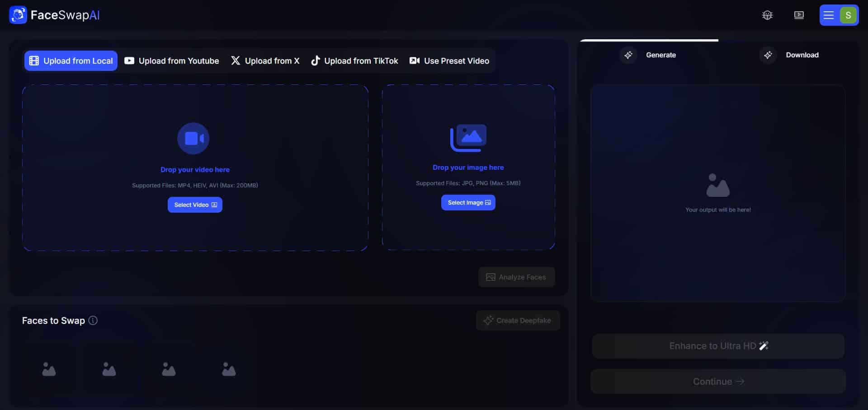Click Enhance to Ultra HD button

pyautogui.click(x=718, y=346)
